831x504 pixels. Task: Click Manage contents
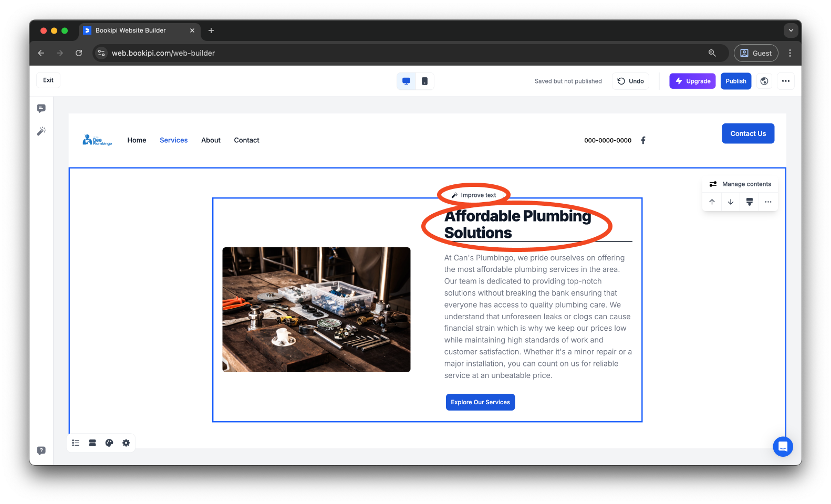(x=740, y=184)
